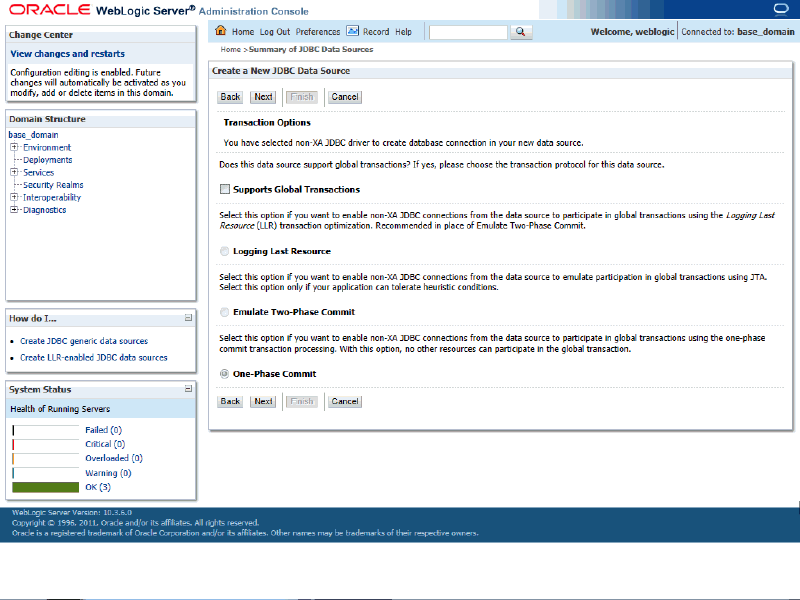Collapse the System Status panel
This screenshot has height=600, width=800.
(x=188, y=389)
